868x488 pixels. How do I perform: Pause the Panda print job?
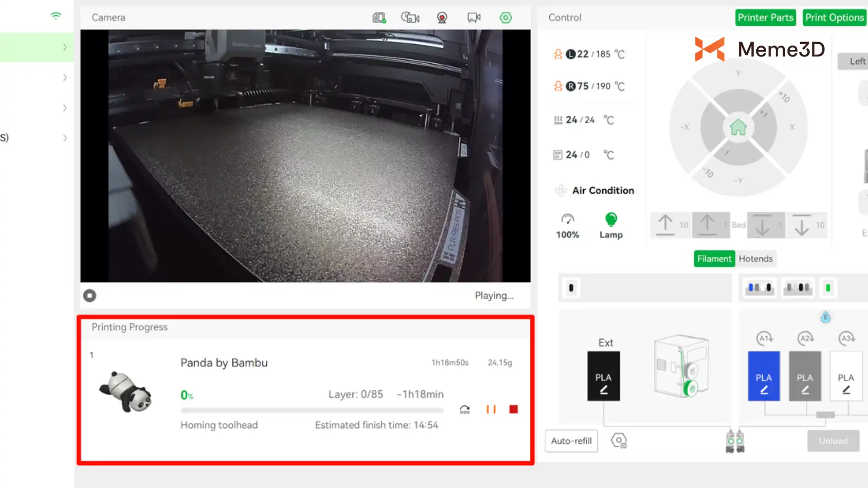(491, 409)
